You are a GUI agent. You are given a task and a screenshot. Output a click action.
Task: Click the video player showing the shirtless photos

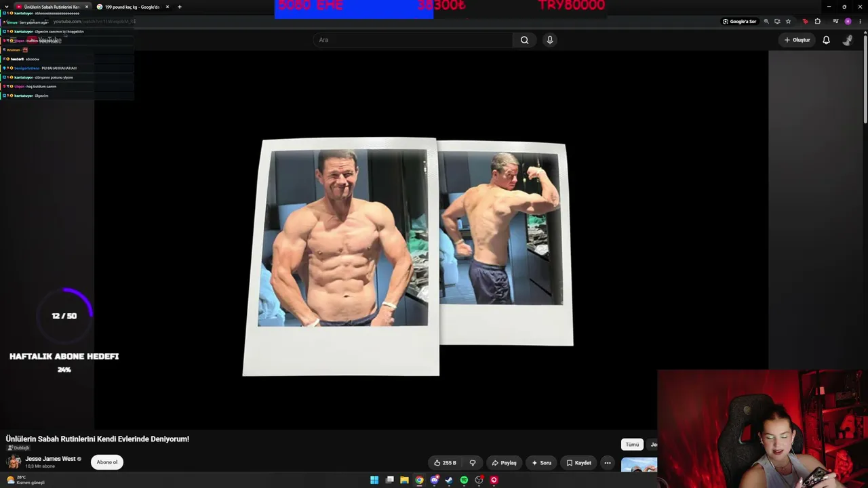point(431,239)
